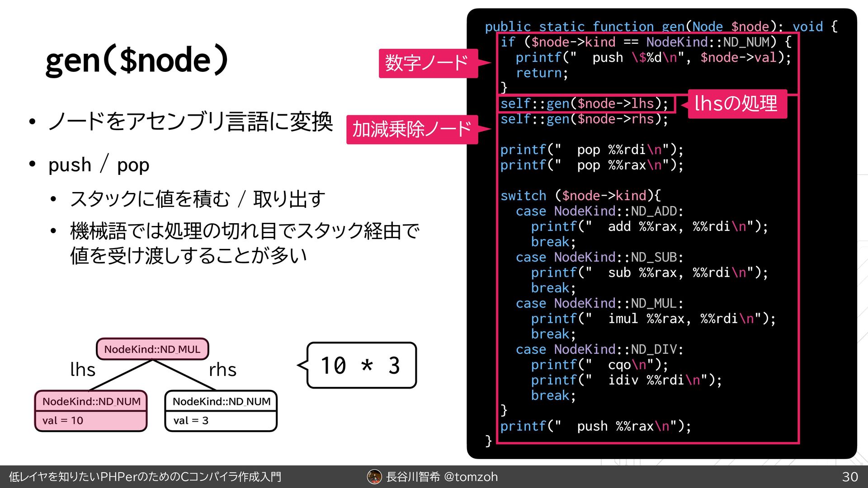Click the 数字ノード pink callout label
The image size is (868, 488).
tap(428, 63)
